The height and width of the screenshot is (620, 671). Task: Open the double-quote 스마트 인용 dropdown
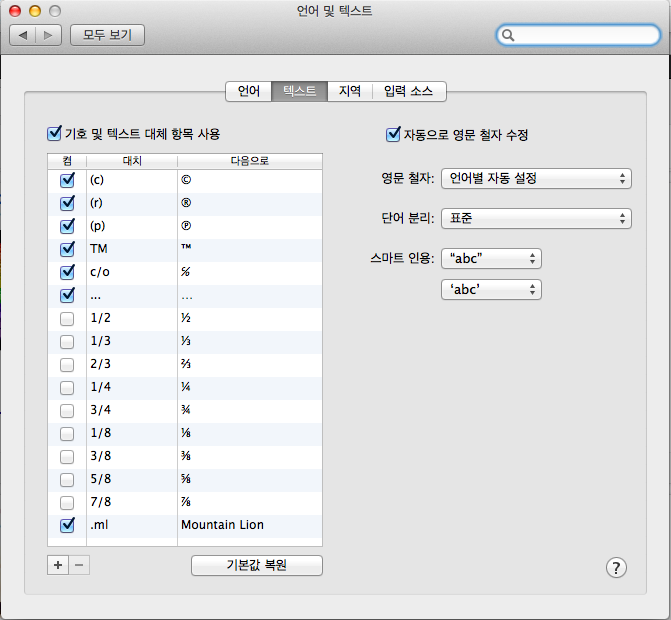tap(491, 258)
